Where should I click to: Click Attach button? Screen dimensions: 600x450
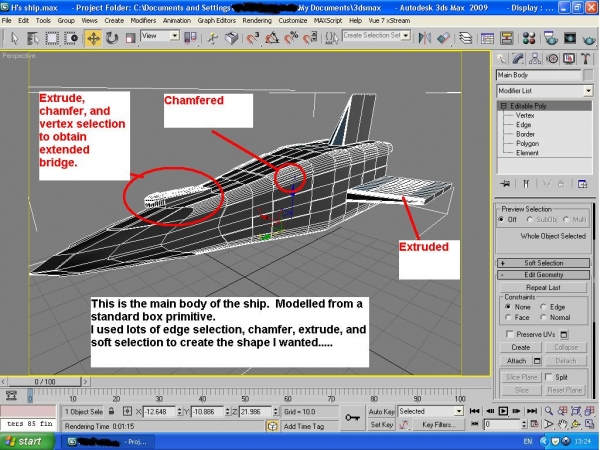516,361
